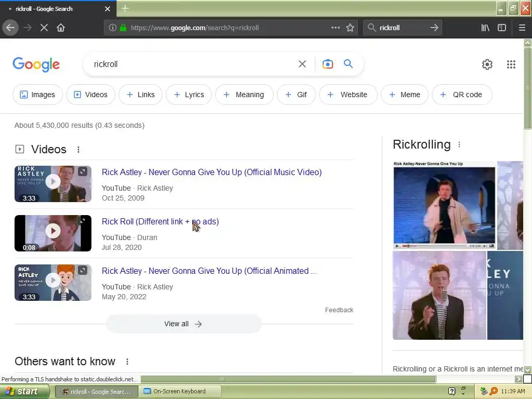Switch to On-Screen Keyboard taskbar item
This screenshot has width=532, height=399.
click(x=180, y=391)
